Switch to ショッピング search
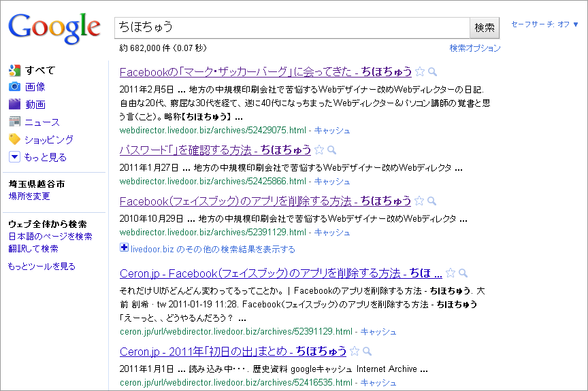Image resolution: width=588 pixels, height=391 pixels. [x=49, y=139]
